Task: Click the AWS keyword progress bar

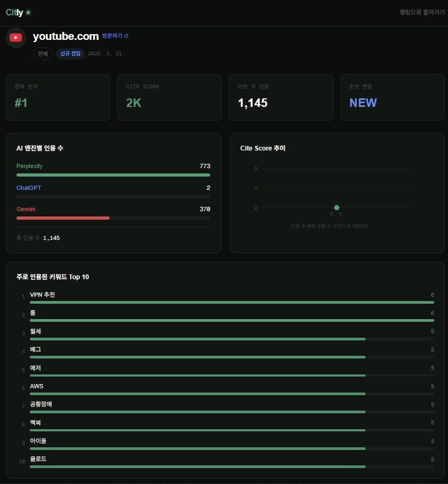Action: click(232, 394)
